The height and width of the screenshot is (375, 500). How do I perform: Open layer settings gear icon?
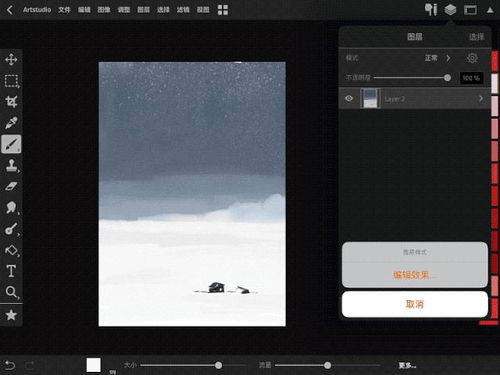(x=472, y=58)
